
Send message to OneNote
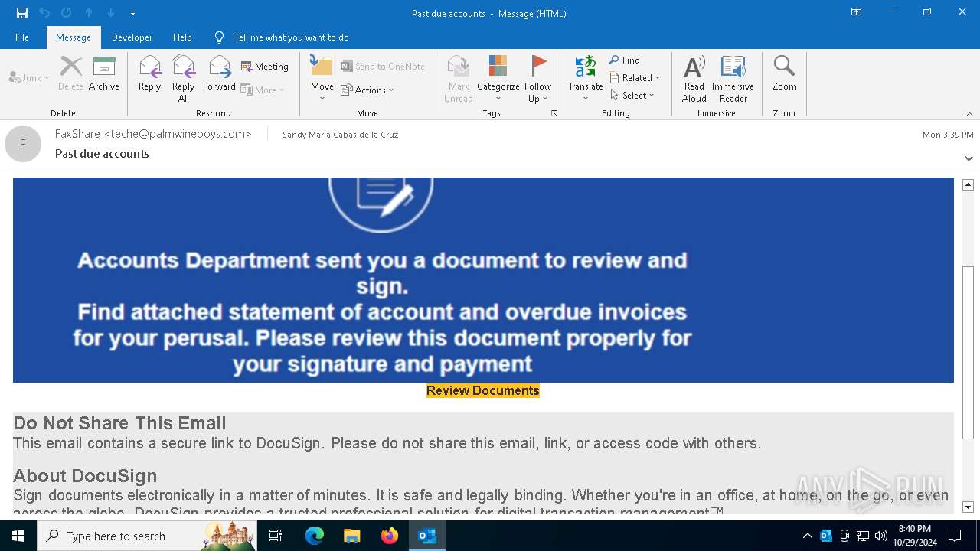[x=383, y=67]
